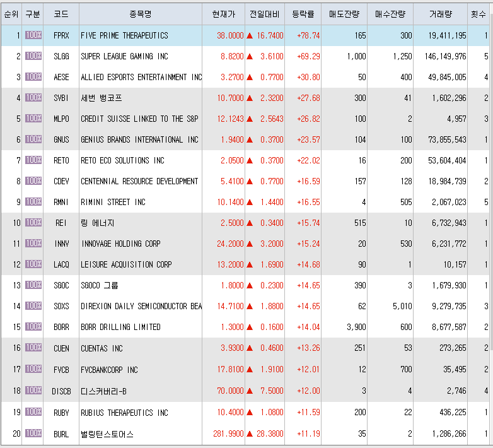Click the 매도잔량 column header

[344, 14]
